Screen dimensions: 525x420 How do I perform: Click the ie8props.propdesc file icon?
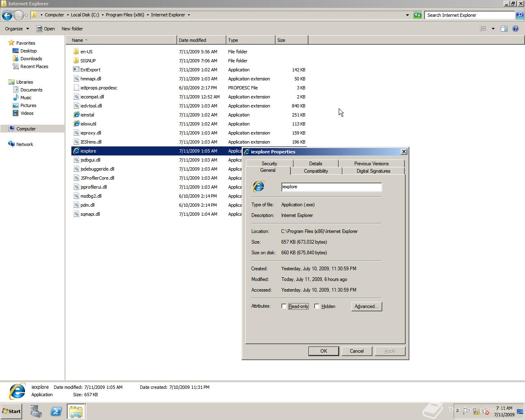76,88
